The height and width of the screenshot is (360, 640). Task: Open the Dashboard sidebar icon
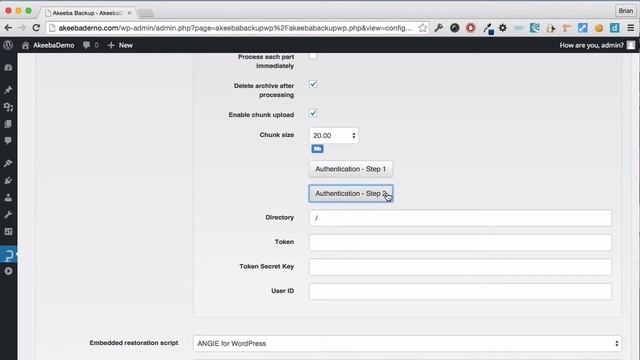(x=8, y=68)
